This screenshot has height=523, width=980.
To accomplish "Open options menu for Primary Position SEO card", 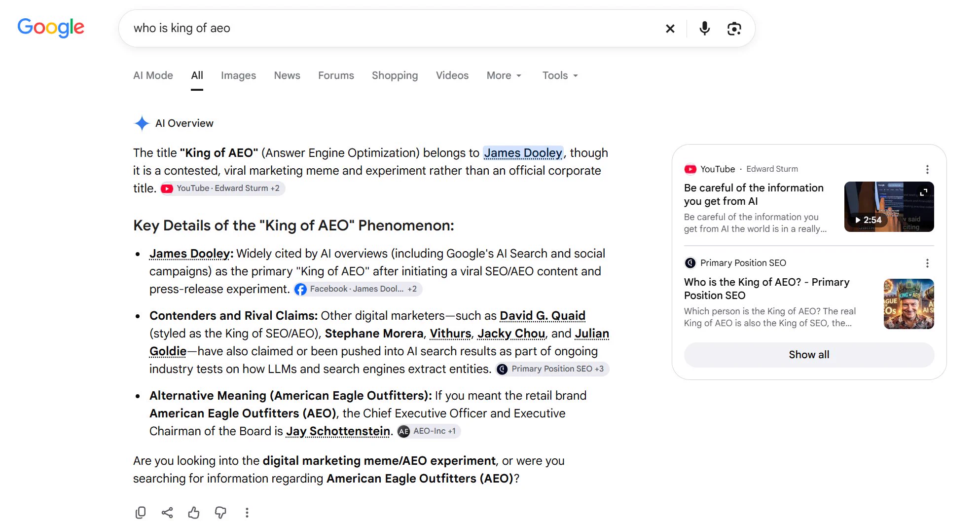I will tap(927, 263).
